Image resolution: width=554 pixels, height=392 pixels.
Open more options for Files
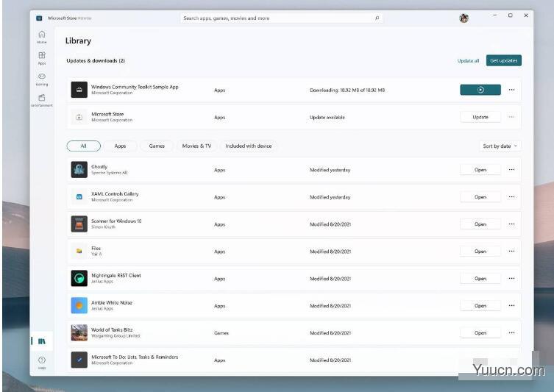[511, 251]
